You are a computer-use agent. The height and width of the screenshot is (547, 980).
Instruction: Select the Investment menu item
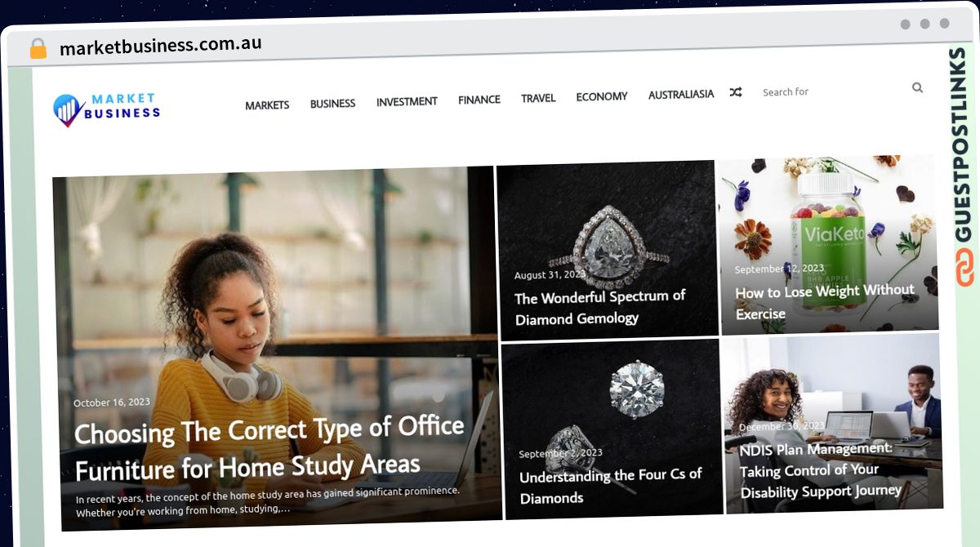[x=407, y=102]
